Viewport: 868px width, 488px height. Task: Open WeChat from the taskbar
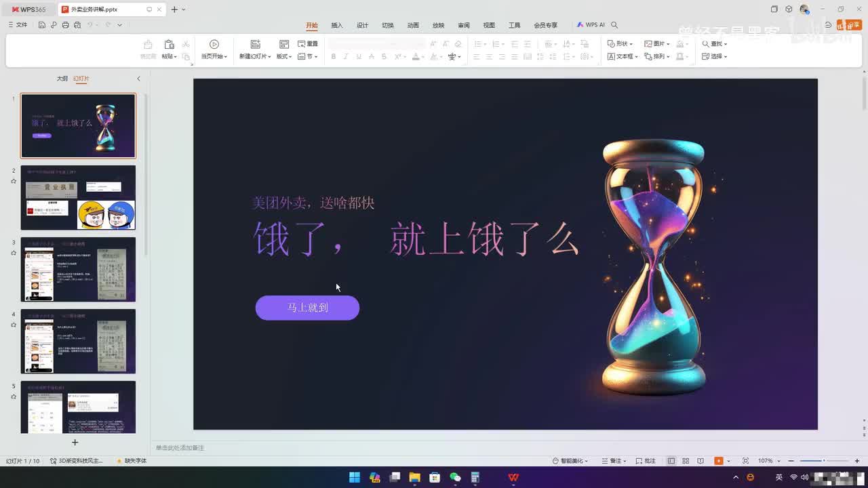tap(455, 477)
